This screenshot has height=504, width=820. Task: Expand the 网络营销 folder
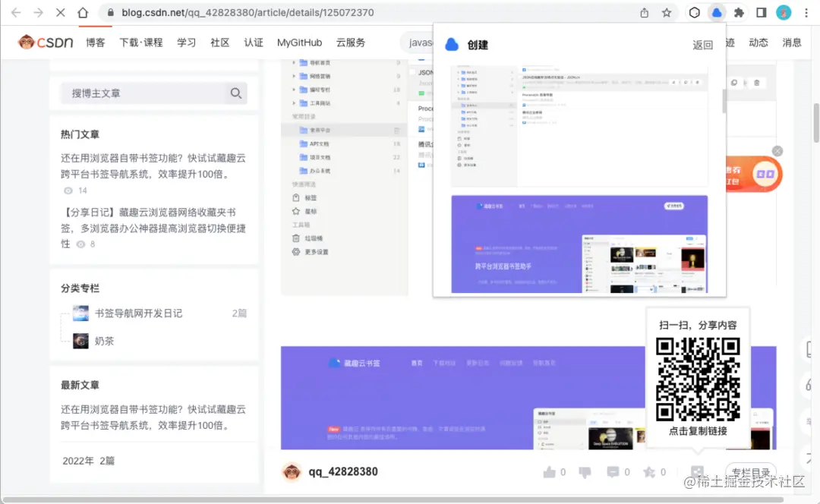[294, 75]
